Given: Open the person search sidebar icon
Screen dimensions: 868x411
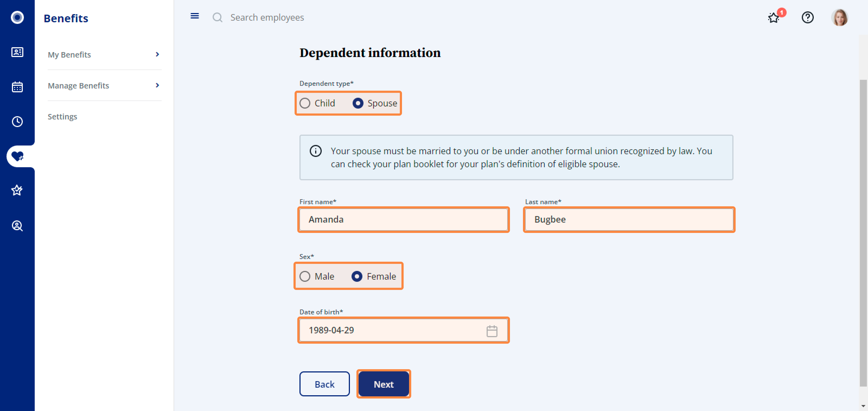Looking at the screenshot, I should coord(17,226).
